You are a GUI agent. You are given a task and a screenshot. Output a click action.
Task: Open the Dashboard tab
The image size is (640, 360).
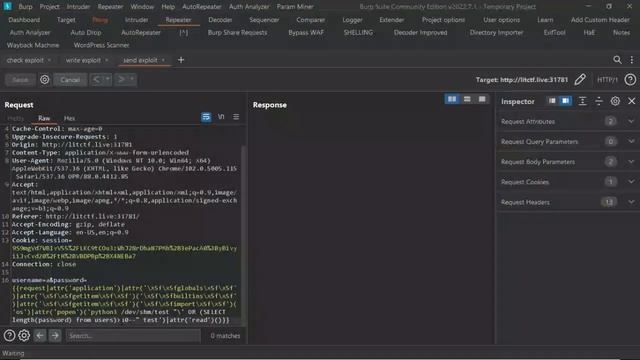(24, 20)
